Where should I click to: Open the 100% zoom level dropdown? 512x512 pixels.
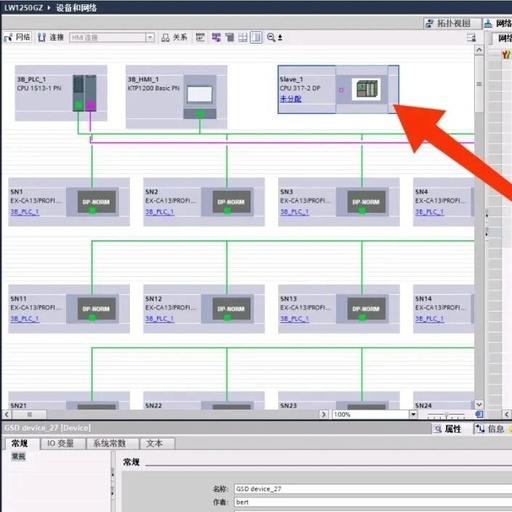(x=413, y=414)
